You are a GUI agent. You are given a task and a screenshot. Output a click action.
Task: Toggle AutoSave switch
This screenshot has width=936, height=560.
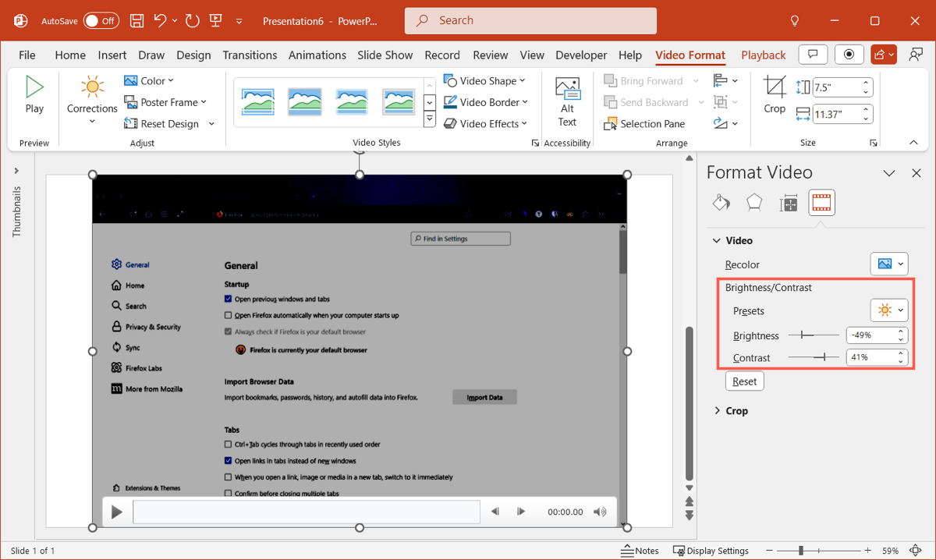pos(101,21)
